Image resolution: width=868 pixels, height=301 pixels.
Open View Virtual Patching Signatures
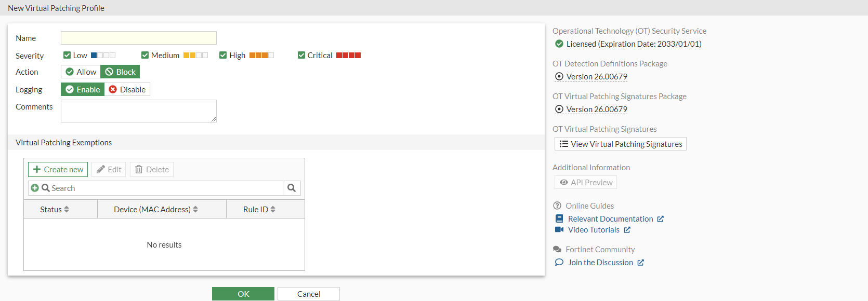621,144
